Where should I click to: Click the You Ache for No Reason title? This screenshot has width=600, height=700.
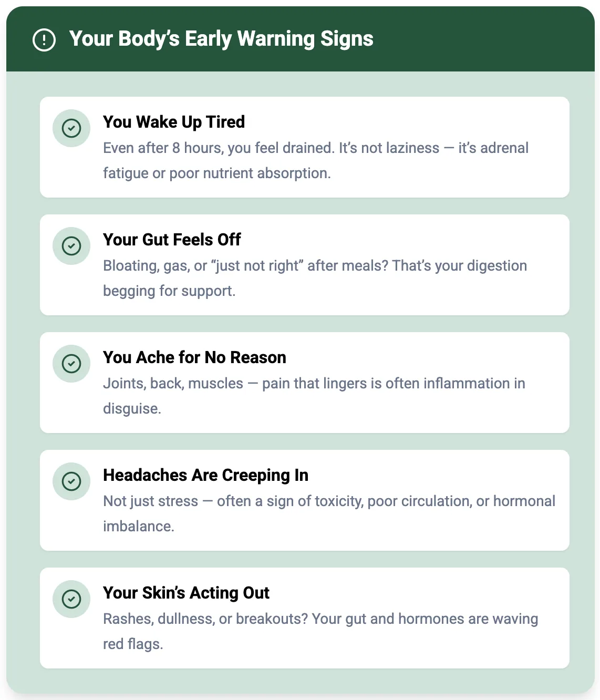194,357
